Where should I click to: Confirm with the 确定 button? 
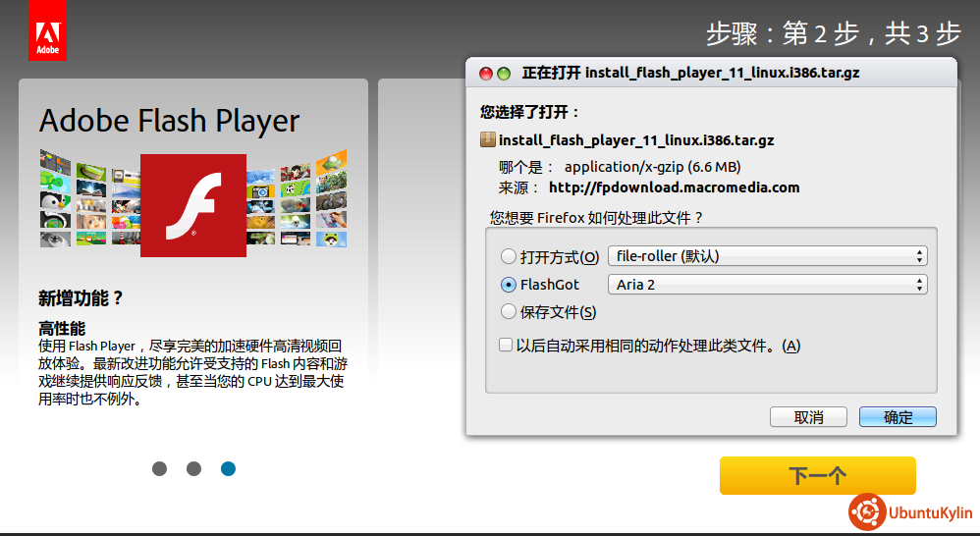click(x=898, y=417)
